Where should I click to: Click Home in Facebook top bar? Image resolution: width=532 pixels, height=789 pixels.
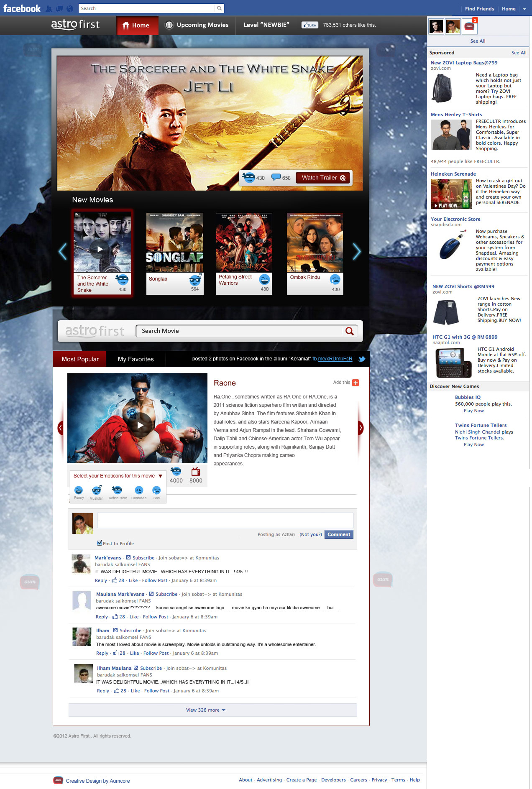(x=509, y=9)
